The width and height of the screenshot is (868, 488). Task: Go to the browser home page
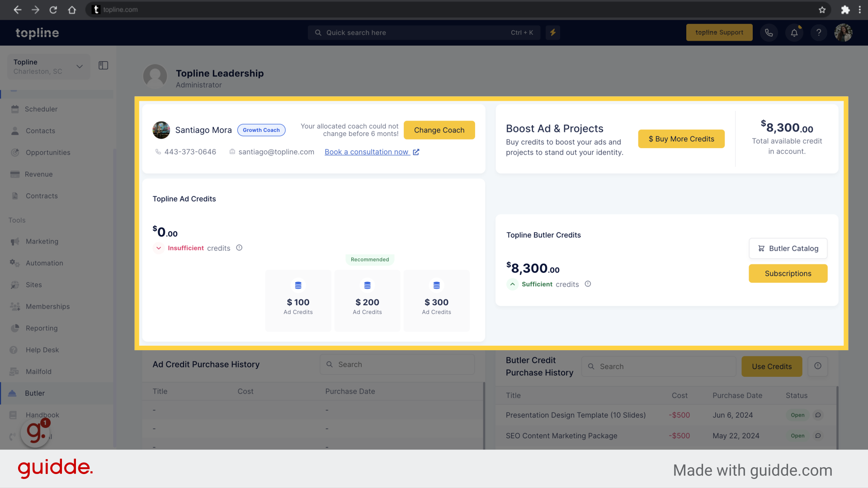72,9
